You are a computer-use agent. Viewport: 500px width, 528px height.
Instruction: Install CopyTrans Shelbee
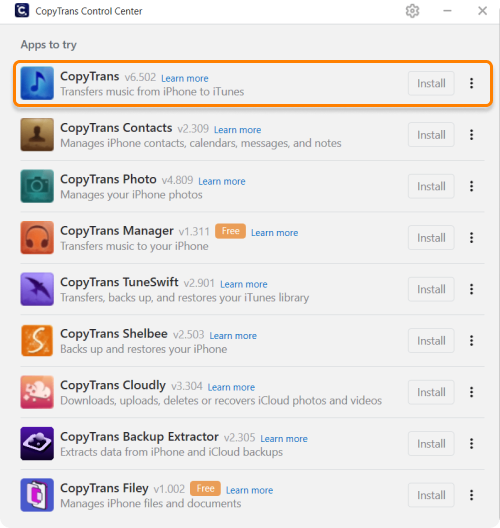pyautogui.click(x=431, y=341)
